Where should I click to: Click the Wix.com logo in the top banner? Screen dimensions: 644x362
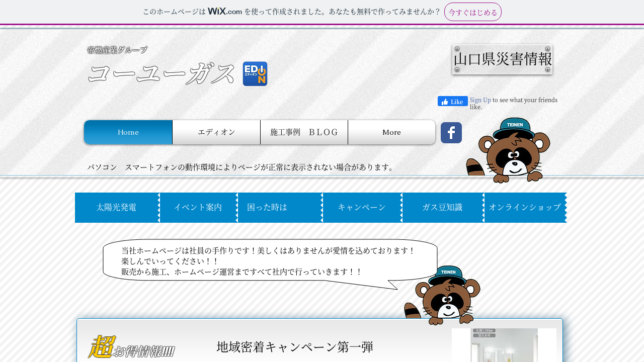point(224,11)
